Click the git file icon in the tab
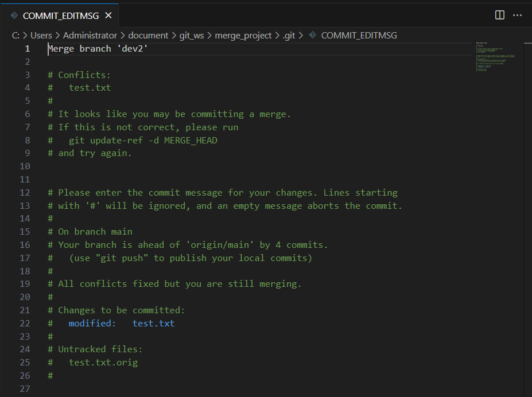532x397 pixels. coord(14,15)
